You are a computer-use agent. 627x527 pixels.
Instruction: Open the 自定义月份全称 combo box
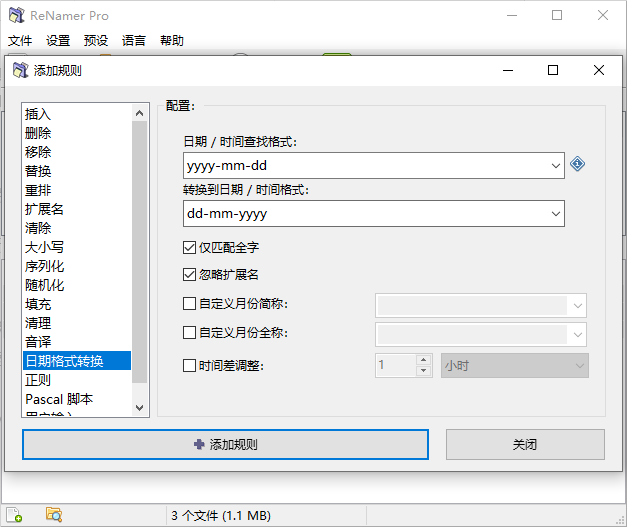[481, 334]
